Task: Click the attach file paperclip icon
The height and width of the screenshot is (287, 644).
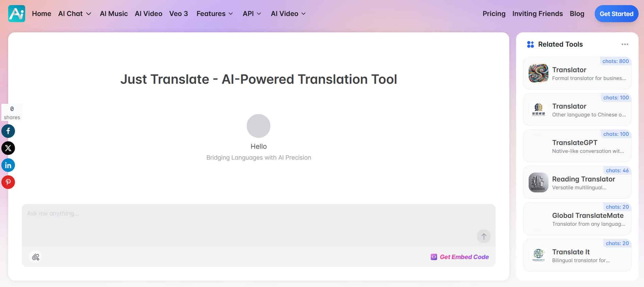Action: click(x=36, y=257)
